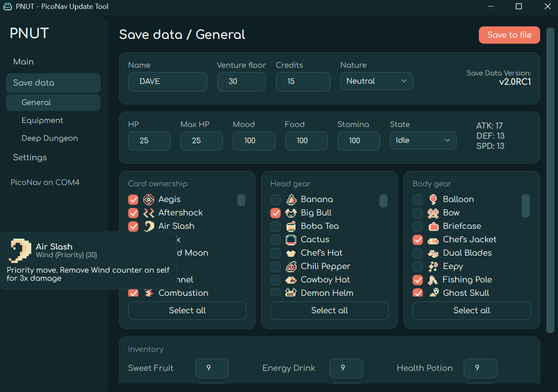Click the Big Bull head gear icon
The height and width of the screenshot is (392, 558).
point(291,213)
